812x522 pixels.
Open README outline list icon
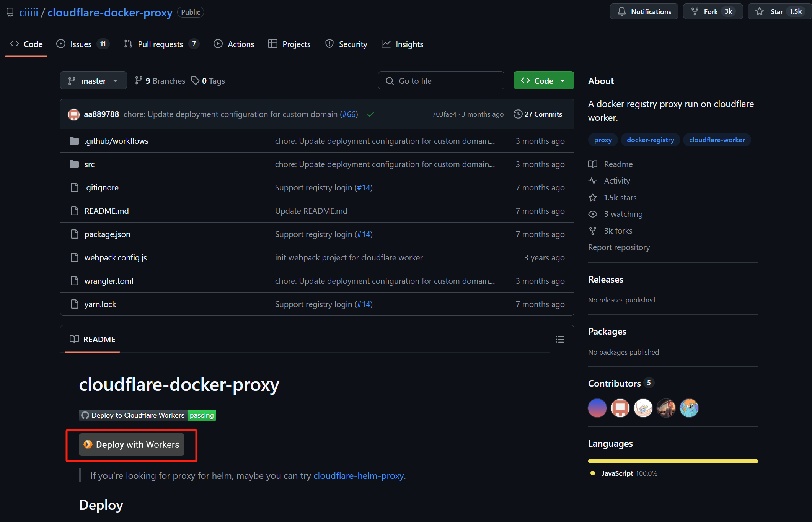pos(559,339)
